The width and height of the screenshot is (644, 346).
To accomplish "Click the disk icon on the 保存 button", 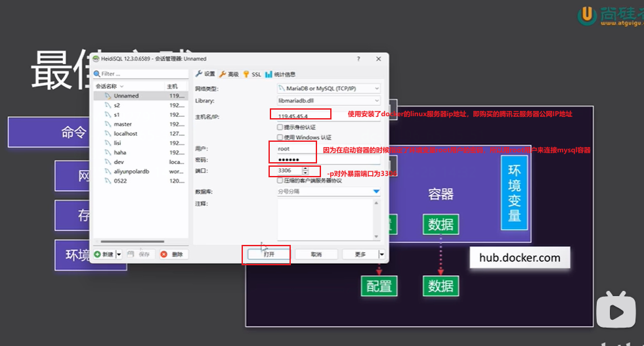I will 131,254.
